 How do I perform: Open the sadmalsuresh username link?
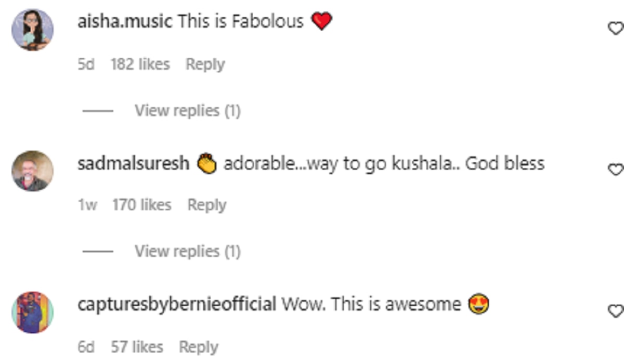pyautogui.click(x=133, y=163)
